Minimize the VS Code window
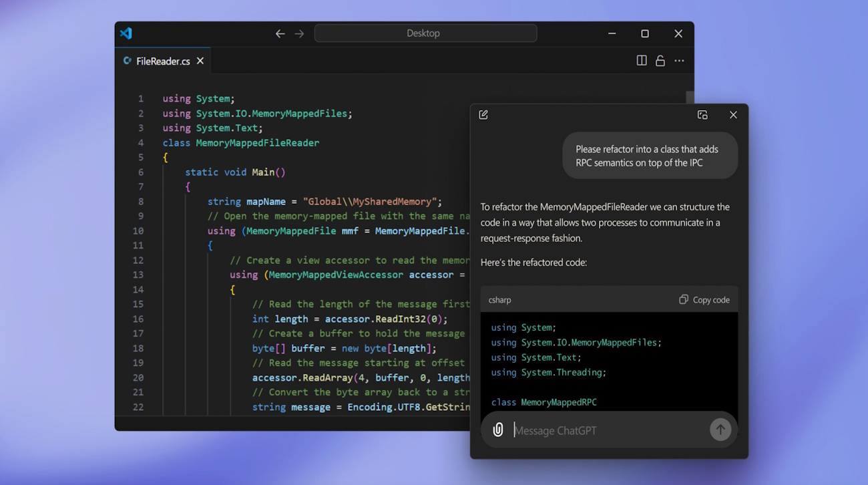Image resolution: width=868 pixels, height=485 pixels. (x=612, y=33)
